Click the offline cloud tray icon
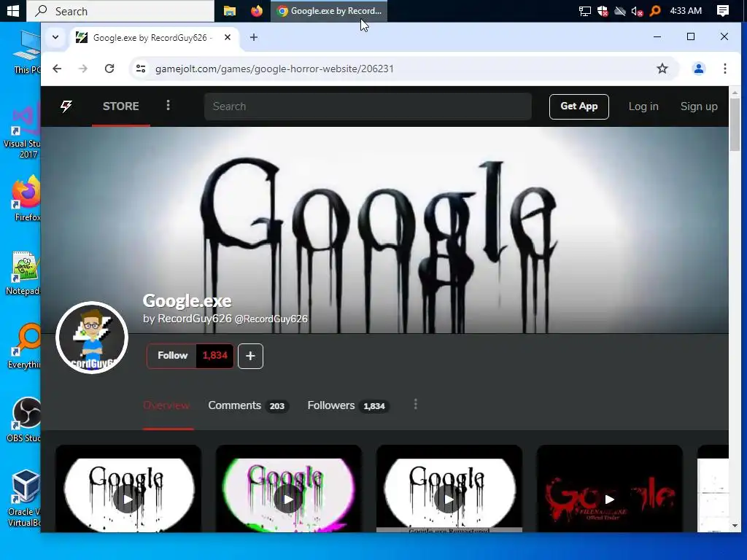 [x=620, y=11]
